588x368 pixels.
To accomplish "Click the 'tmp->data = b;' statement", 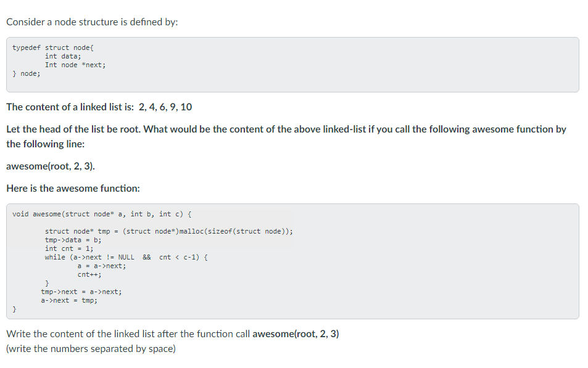I will [73, 240].
